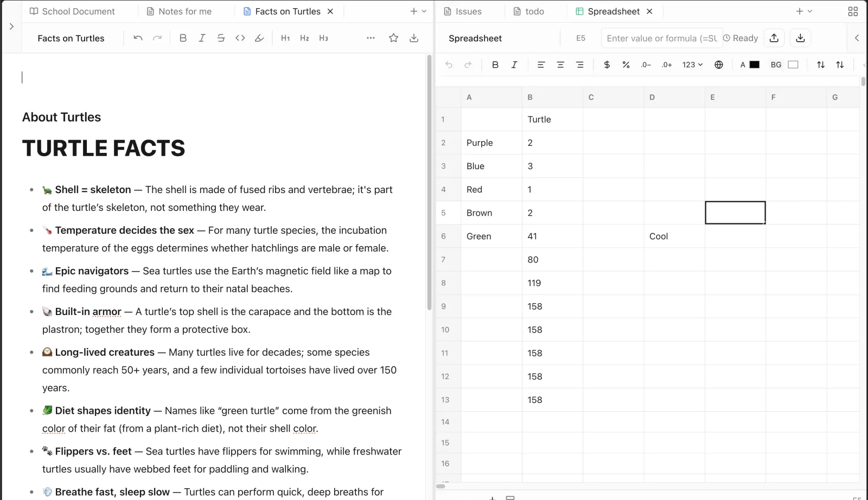Decrease decimal places
The width and height of the screenshot is (868, 500).
[x=646, y=65]
